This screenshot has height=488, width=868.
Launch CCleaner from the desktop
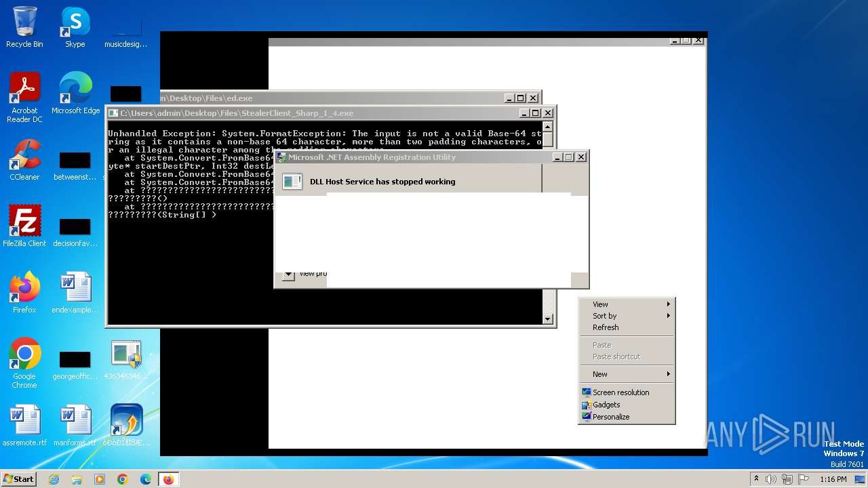click(24, 160)
